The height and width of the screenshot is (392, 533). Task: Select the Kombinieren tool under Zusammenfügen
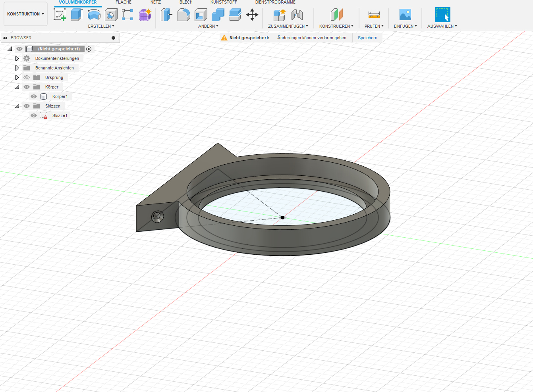coord(279,14)
